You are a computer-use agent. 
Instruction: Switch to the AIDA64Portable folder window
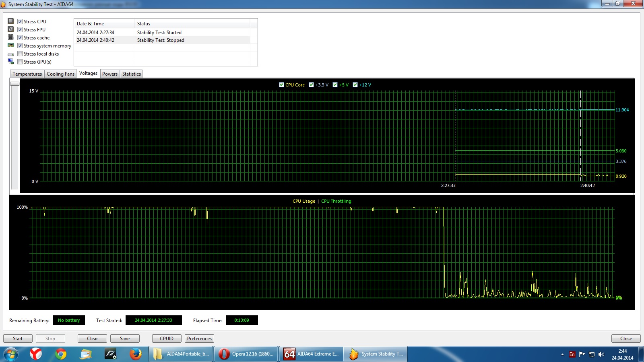click(x=181, y=354)
